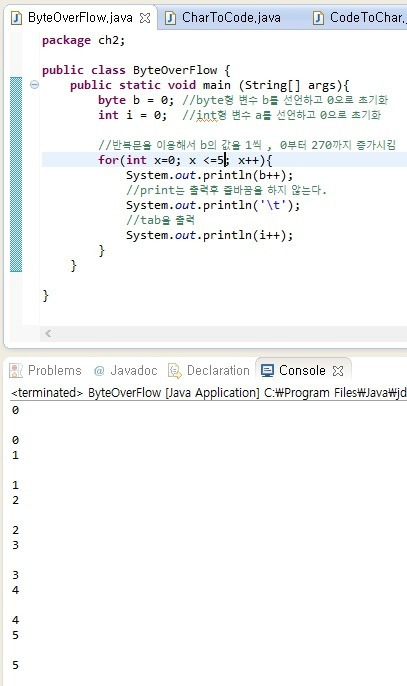Open the Javadoc view tab

(x=133, y=371)
